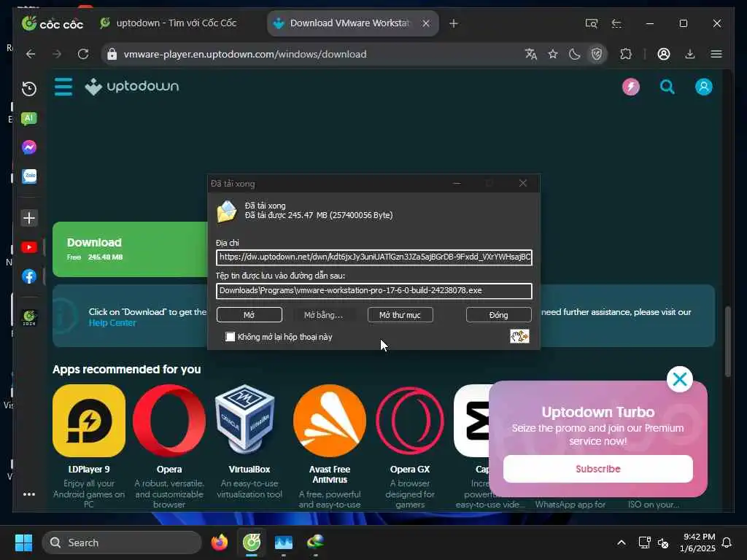Click the saved file path field
Screen dimensions: 747x560
click(x=374, y=291)
